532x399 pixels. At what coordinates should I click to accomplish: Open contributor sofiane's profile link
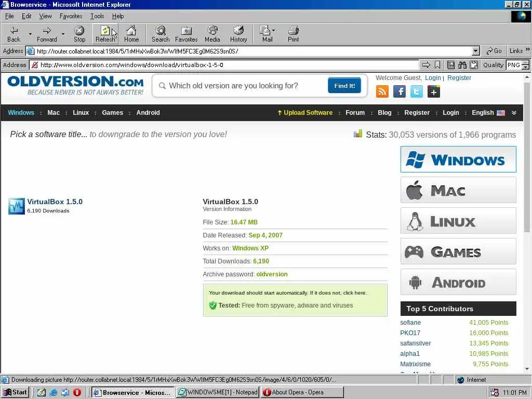(410, 322)
